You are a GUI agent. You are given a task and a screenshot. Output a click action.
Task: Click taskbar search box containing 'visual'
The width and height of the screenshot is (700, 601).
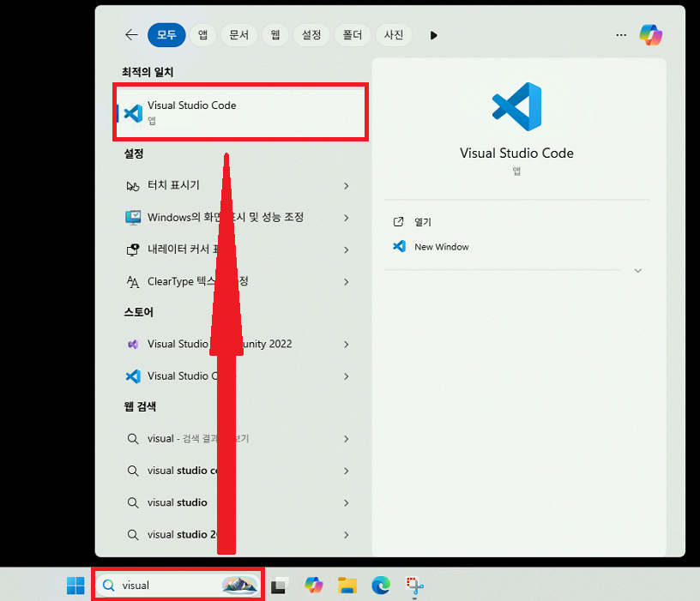(x=178, y=585)
